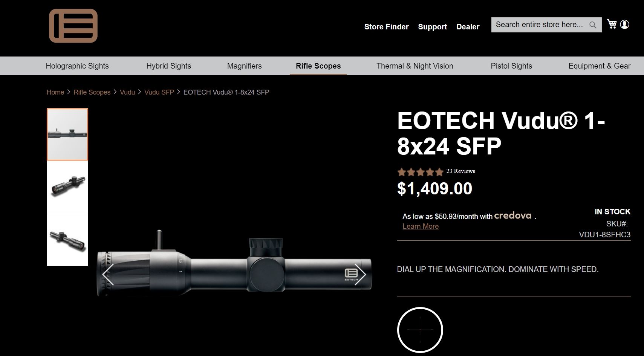Open Pistol Sights category

[x=511, y=66]
